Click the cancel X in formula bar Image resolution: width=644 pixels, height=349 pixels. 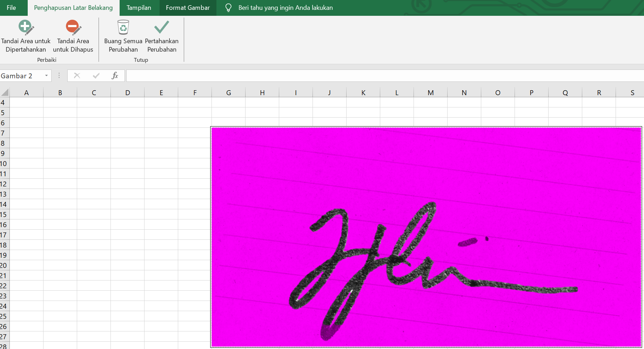pyautogui.click(x=77, y=75)
